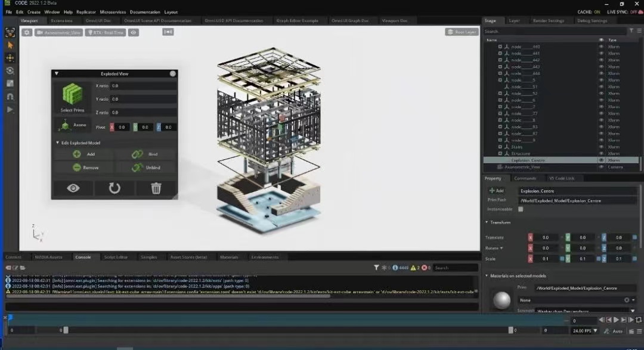This screenshot has height=350, width=644.
Task: Click the trash icon in Exploded View
Action: (156, 188)
